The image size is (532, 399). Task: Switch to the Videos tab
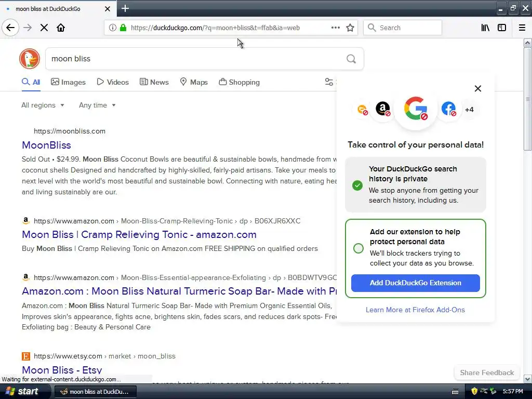coord(113,82)
